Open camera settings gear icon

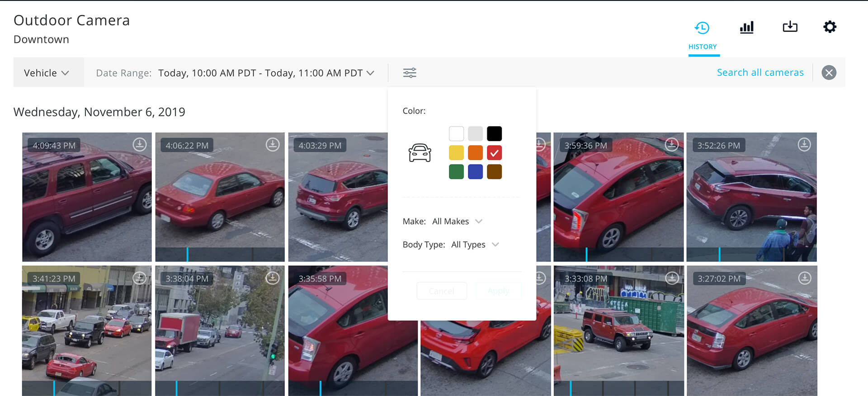pos(830,27)
